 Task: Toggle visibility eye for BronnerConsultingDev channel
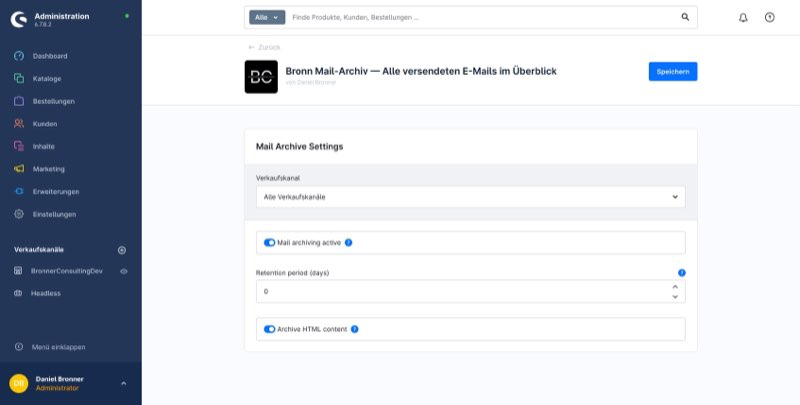coord(124,271)
